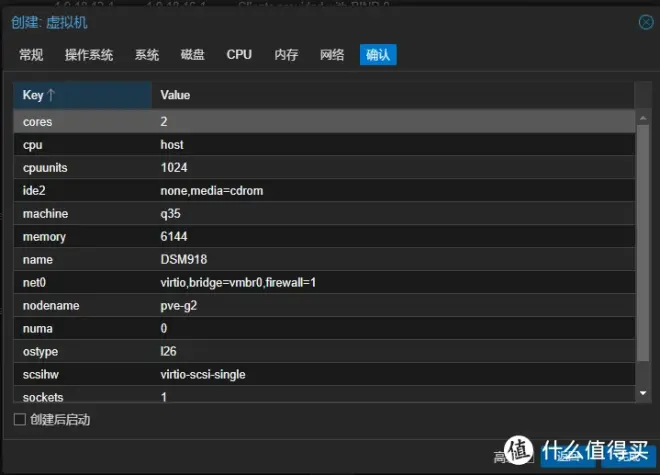Click the value DSM918
This screenshot has width=660, height=475.
click(x=184, y=259)
